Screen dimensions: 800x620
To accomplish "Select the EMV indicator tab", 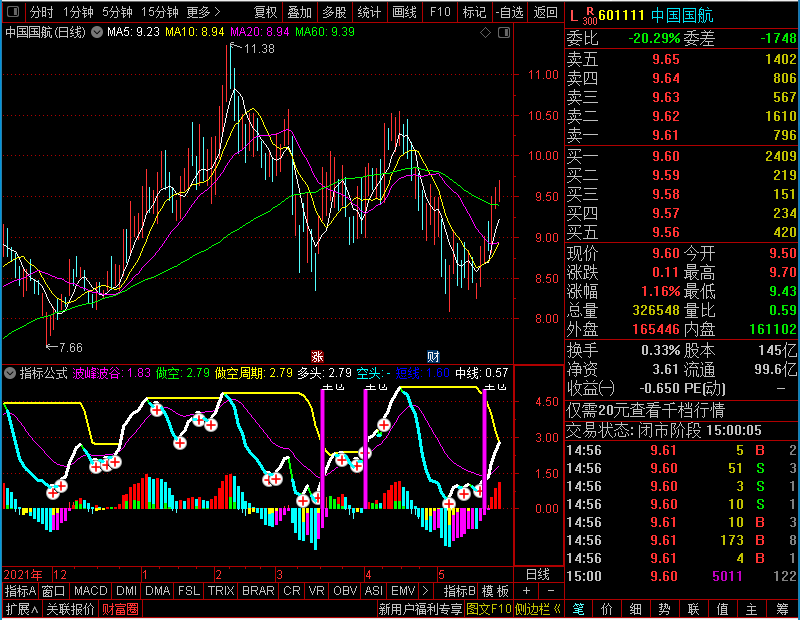I will click(403, 591).
